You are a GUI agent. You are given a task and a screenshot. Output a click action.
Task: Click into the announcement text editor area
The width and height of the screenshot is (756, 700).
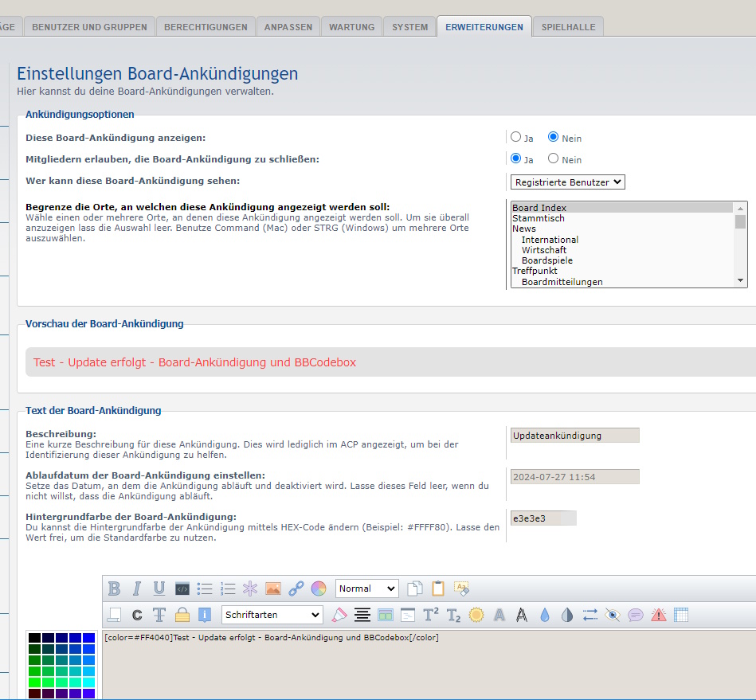[x=429, y=665]
